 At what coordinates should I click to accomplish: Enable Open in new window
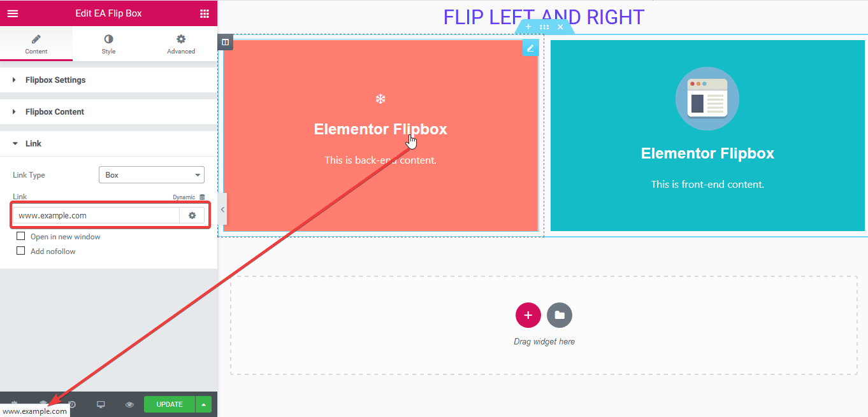click(20, 236)
